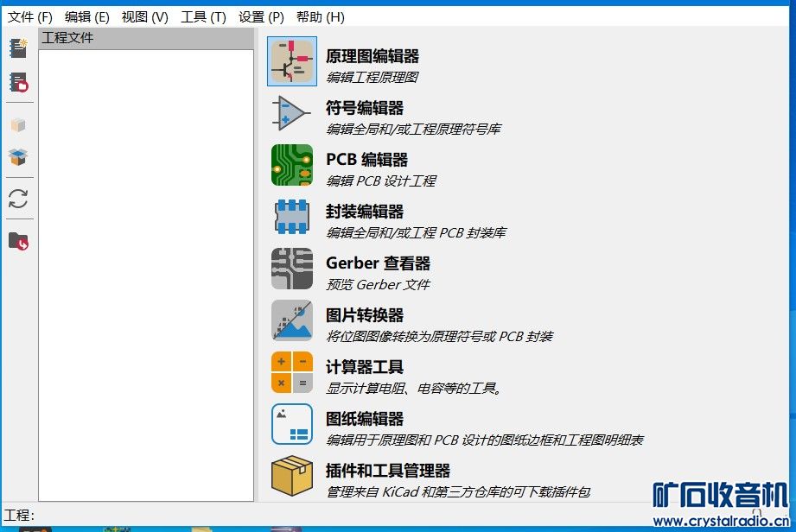The width and height of the screenshot is (796, 532).
Task: Launch the symbol editor op-amp icon
Action: [292, 113]
